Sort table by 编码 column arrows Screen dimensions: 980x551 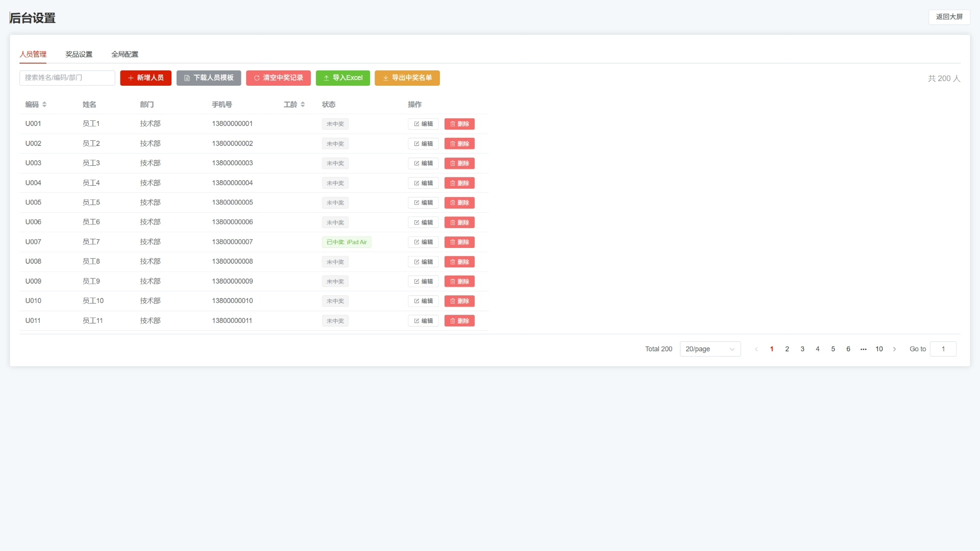(44, 105)
